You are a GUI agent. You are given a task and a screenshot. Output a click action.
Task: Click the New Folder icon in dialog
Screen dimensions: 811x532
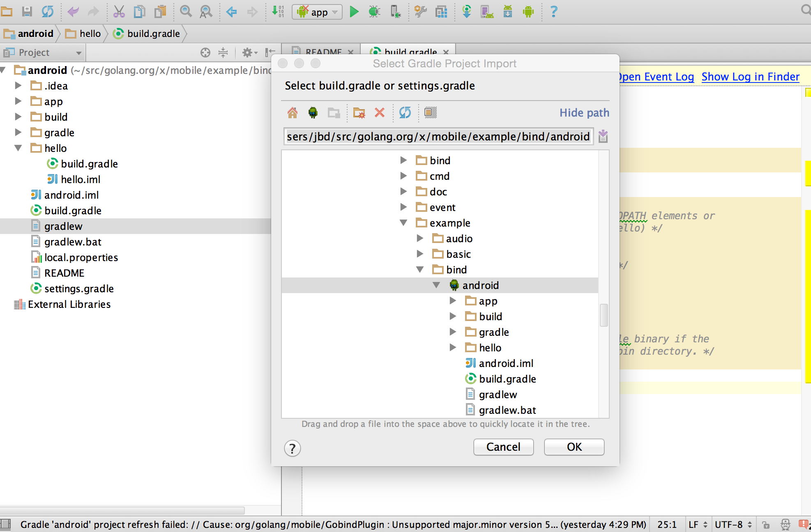coord(359,112)
